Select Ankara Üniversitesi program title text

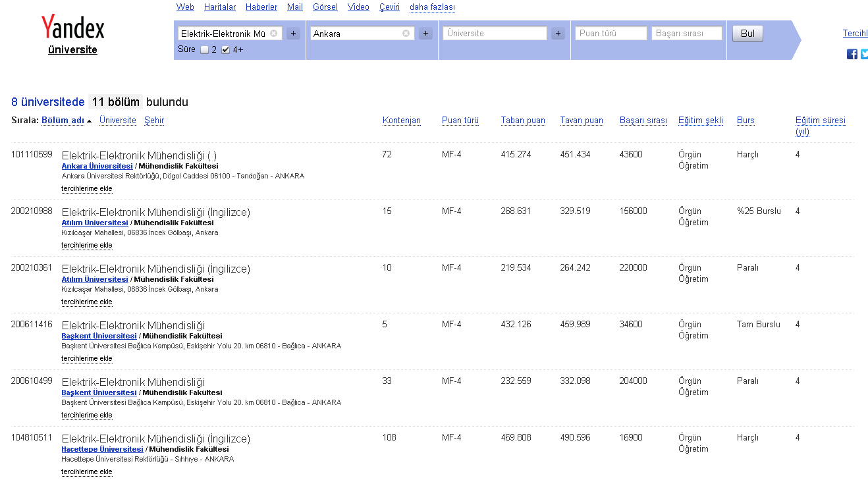[x=139, y=155]
